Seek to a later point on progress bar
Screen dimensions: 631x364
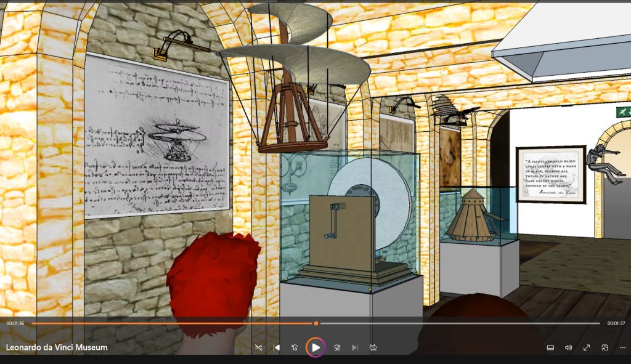click(460, 323)
